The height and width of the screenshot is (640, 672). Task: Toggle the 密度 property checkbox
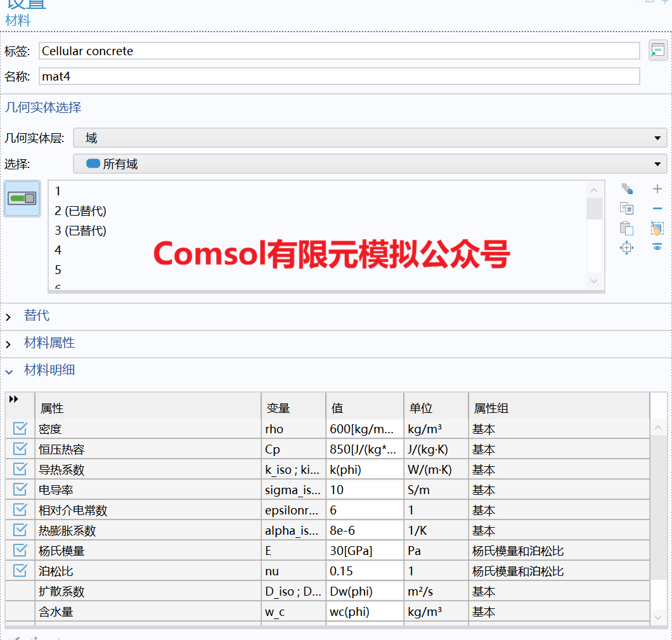pos(20,428)
